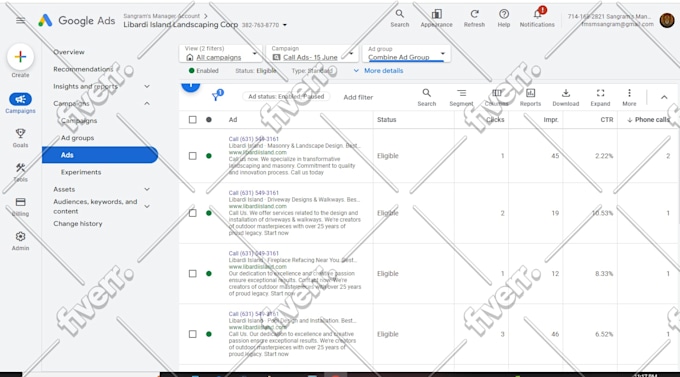The width and height of the screenshot is (680, 377).
Task: Sort by Impr. column header
Action: pos(551,120)
